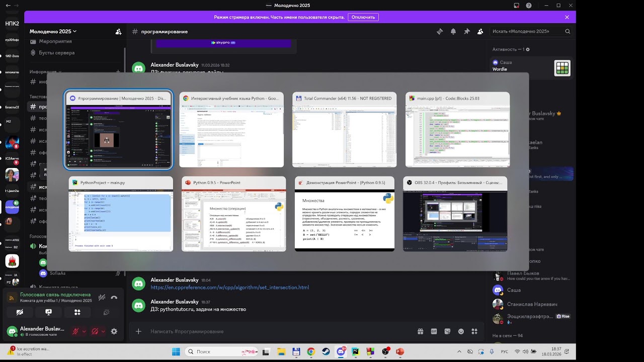Viewport: 644px width, 362px height.
Task: Open the sticker picker icon
Action: click(447, 331)
